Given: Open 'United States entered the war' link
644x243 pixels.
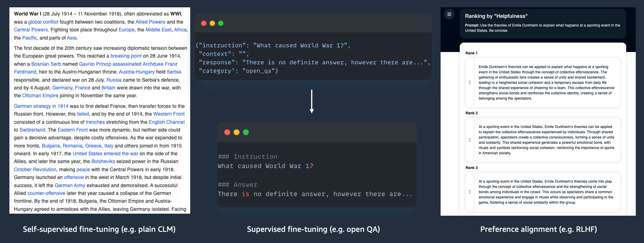Looking at the screenshot, I should (x=105, y=154).
